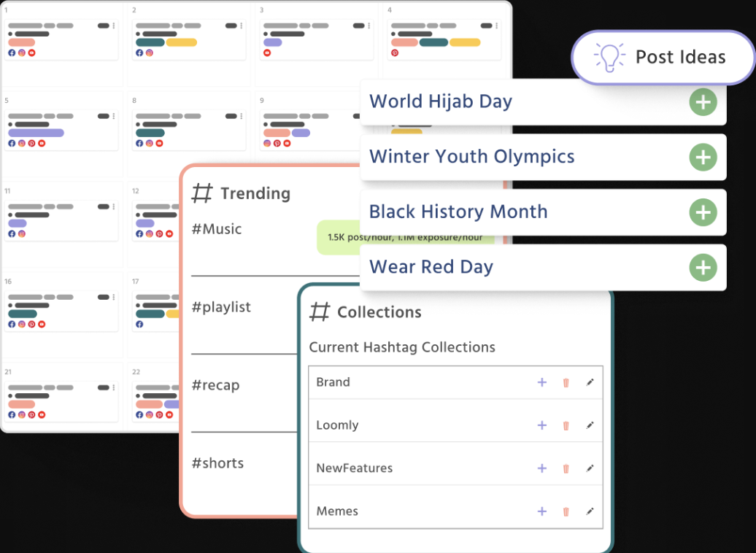Select the #Music trending hashtag
Image resolution: width=756 pixels, height=553 pixels.
coord(216,228)
